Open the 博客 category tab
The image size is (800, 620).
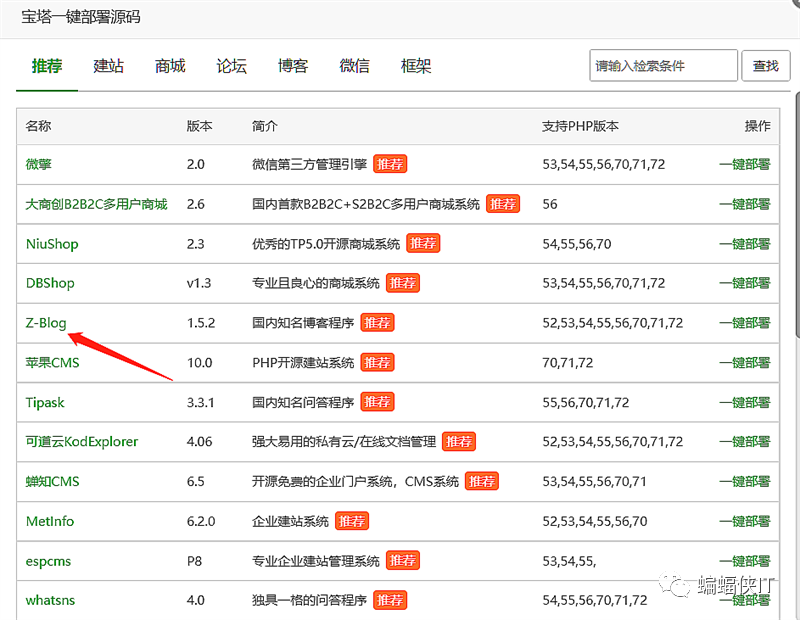pyautogui.click(x=293, y=65)
